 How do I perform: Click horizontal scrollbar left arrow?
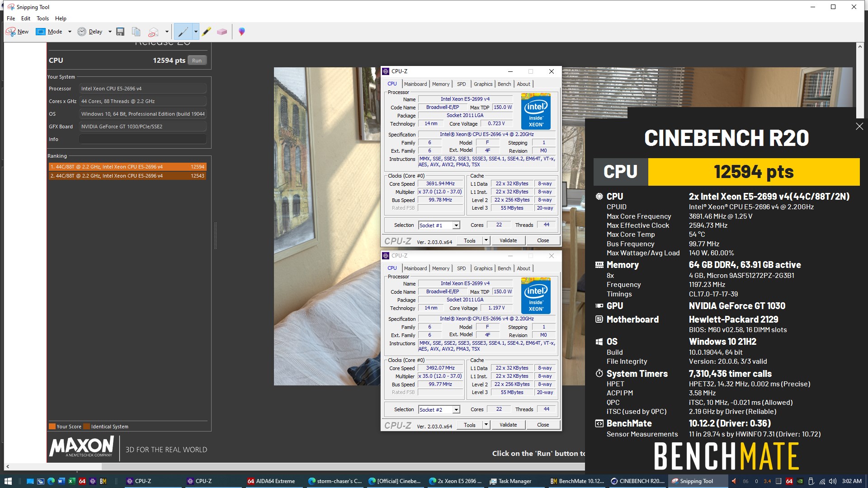click(8, 466)
